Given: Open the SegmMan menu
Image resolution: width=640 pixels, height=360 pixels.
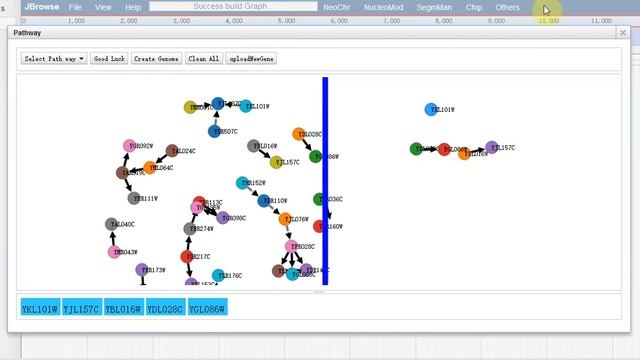Looking at the screenshot, I should coord(434,7).
